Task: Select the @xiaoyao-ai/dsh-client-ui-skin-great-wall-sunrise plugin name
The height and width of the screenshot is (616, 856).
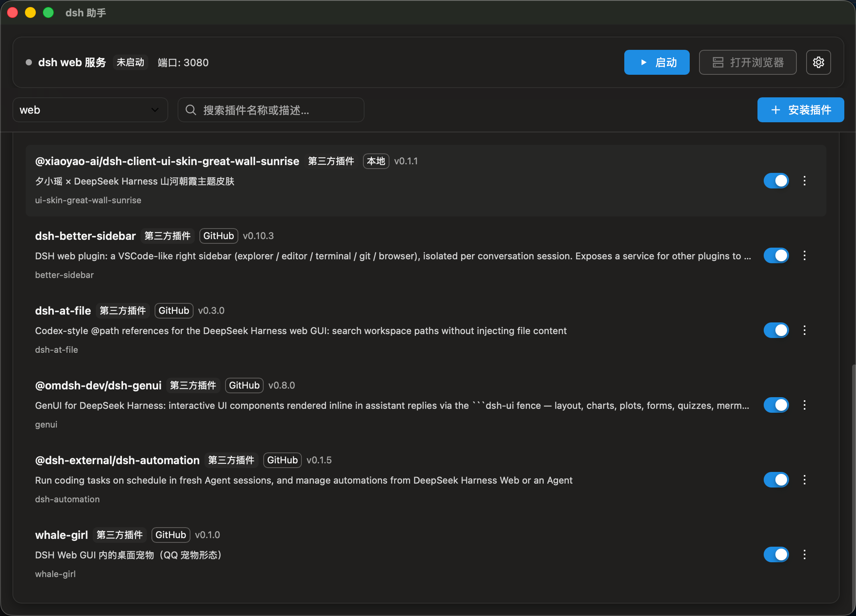Action: [x=167, y=161]
